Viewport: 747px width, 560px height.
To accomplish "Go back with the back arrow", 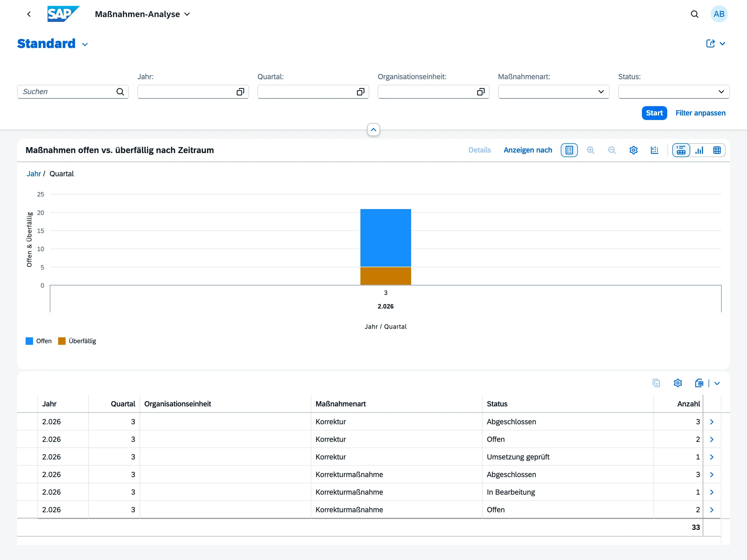I will [x=29, y=14].
